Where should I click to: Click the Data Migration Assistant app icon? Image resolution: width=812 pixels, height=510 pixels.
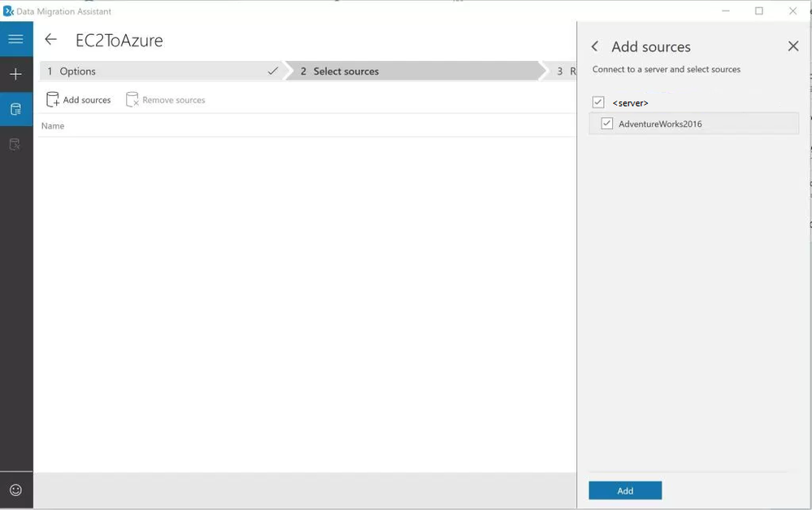click(x=8, y=11)
